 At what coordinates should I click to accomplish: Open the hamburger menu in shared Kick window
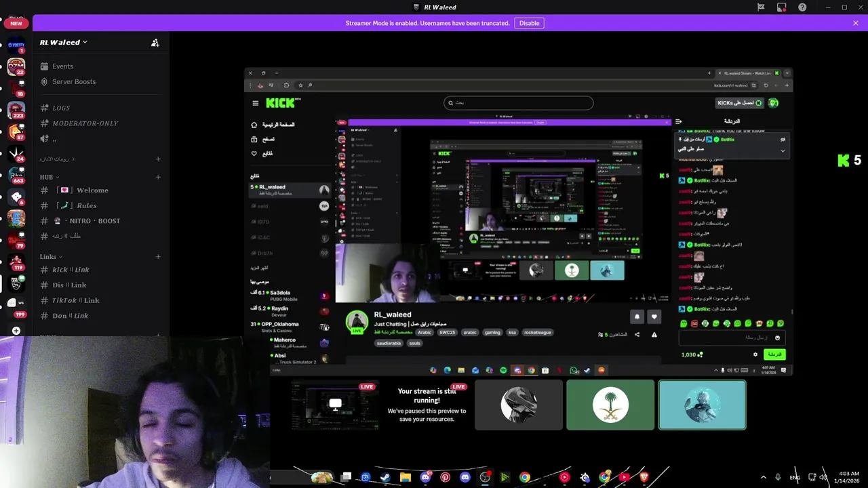pos(255,103)
